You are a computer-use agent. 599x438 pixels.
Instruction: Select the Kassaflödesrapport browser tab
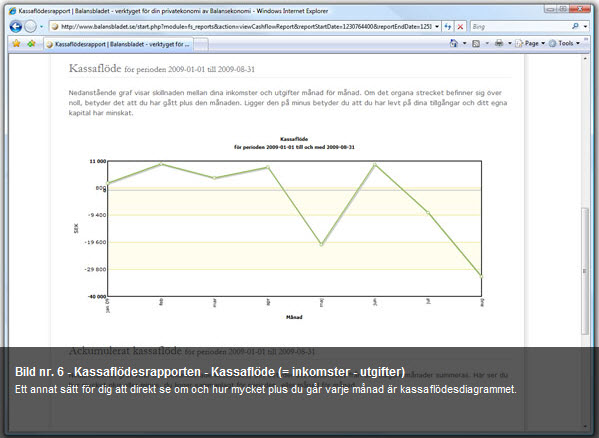click(x=118, y=44)
